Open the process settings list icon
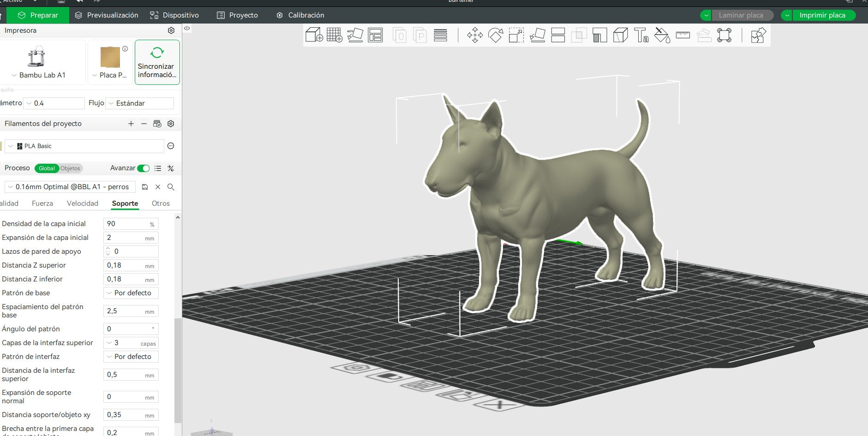Image resolution: width=868 pixels, height=436 pixels. pos(158,168)
